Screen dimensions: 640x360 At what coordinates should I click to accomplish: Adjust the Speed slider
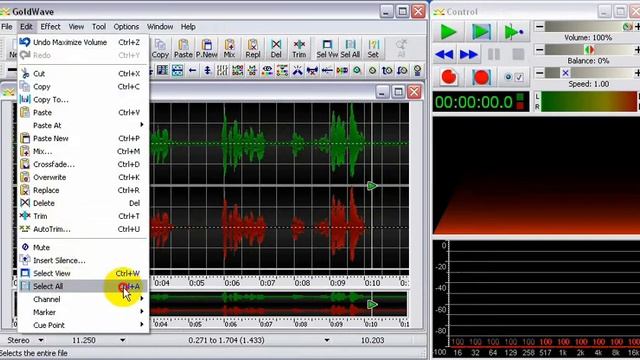(x=589, y=73)
